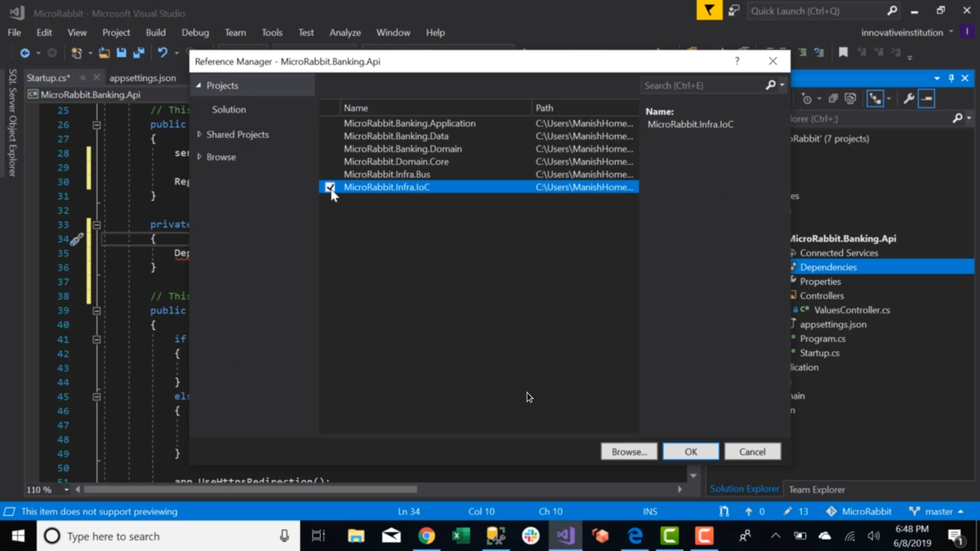The height and width of the screenshot is (551, 980).
Task: Click the Send Feedback icon
Action: coord(733,11)
